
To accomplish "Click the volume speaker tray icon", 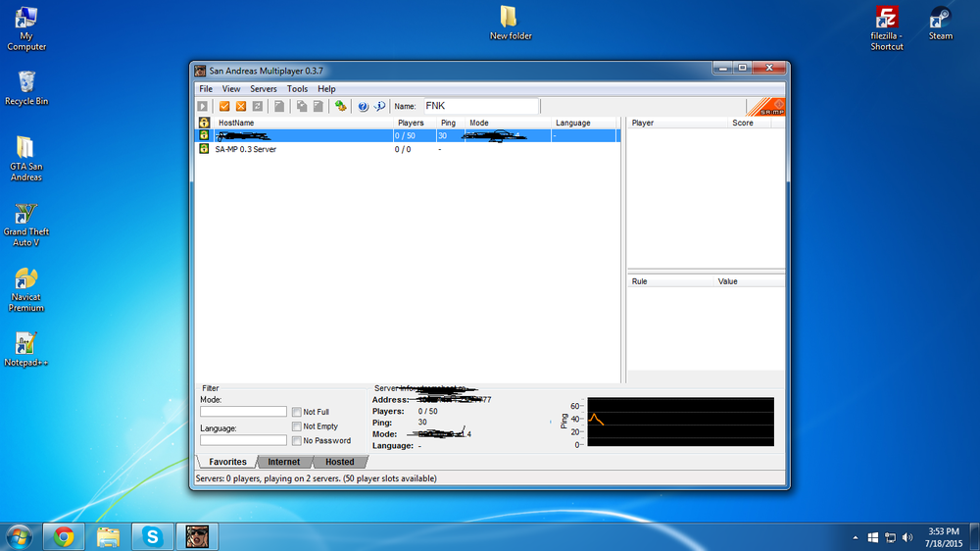I will pos(907,537).
